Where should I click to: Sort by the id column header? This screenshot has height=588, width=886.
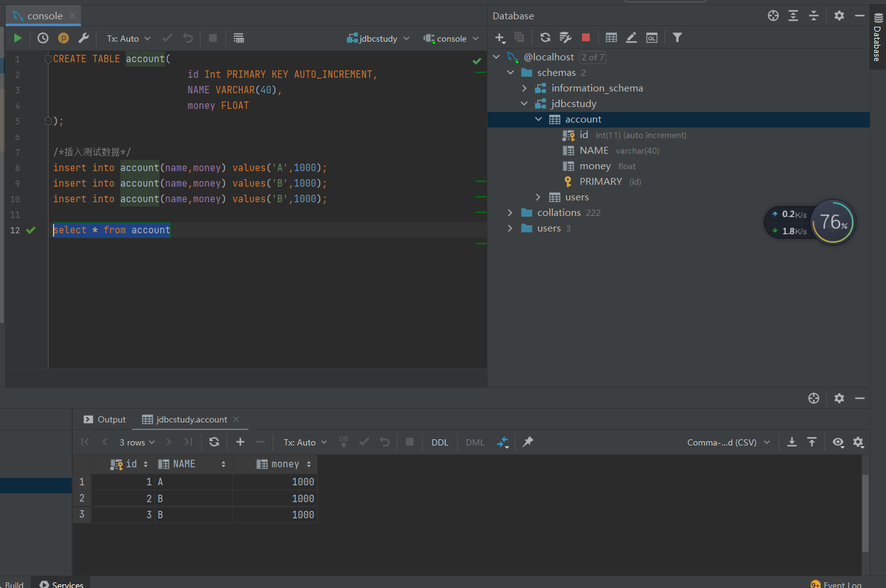(130, 464)
